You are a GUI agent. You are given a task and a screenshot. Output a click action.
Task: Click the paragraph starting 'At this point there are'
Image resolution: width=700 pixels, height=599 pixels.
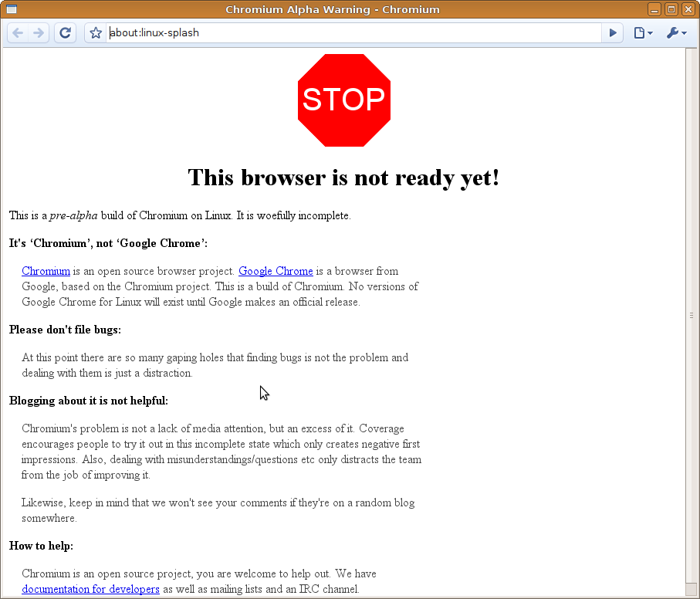click(215, 365)
